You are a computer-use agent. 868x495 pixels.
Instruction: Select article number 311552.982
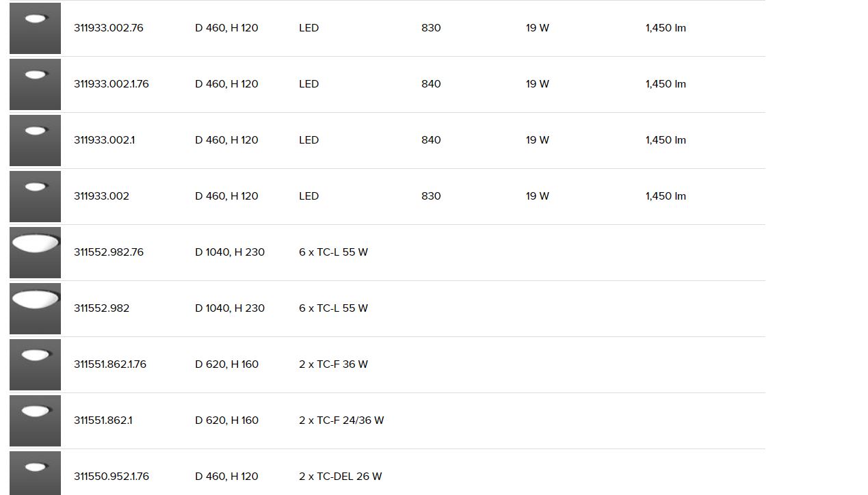pyautogui.click(x=101, y=308)
